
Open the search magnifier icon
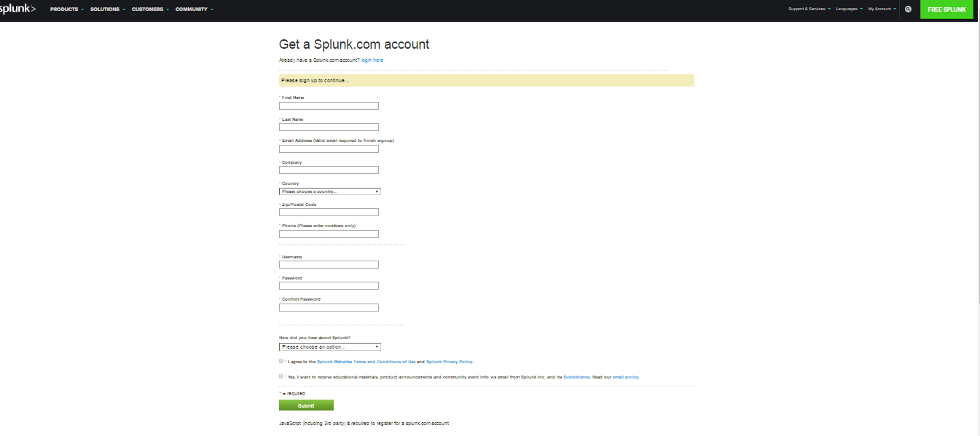(x=908, y=9)
